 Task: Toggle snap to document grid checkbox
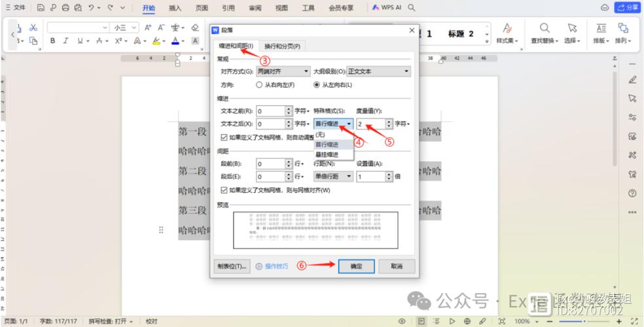tap(224, 190)
